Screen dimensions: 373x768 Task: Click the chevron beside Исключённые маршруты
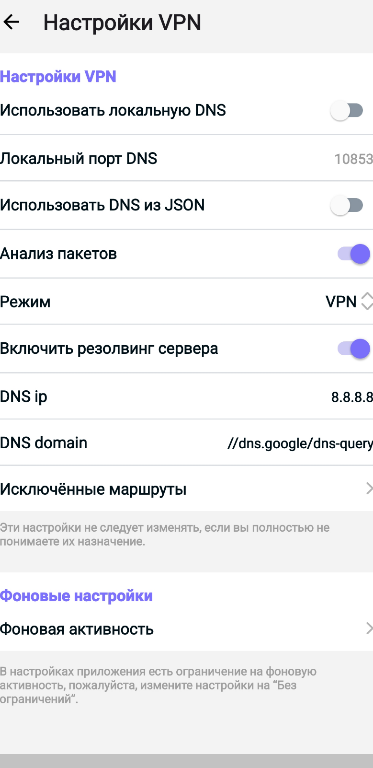pos(369,488)
